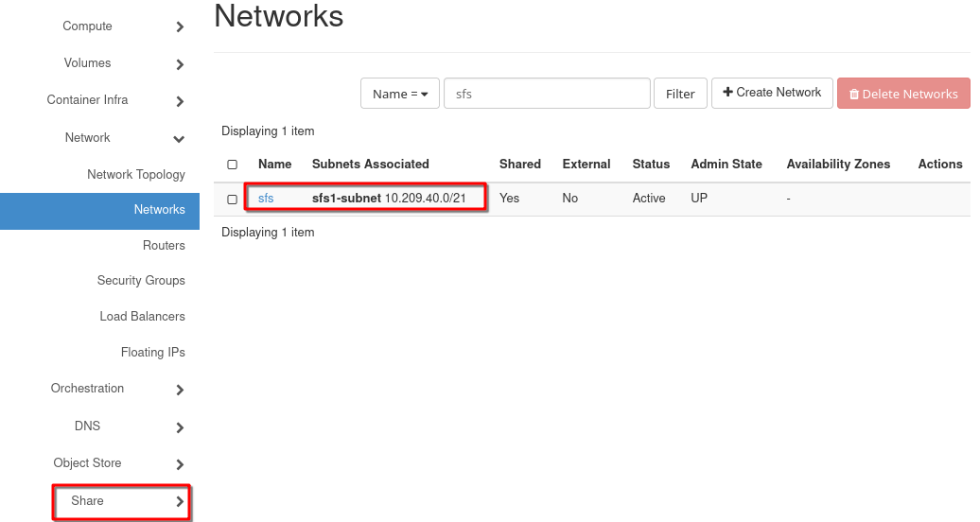Screen dimensions: 980x522
Task: Click the Networks page heading
Action: (x=279, y=16)
